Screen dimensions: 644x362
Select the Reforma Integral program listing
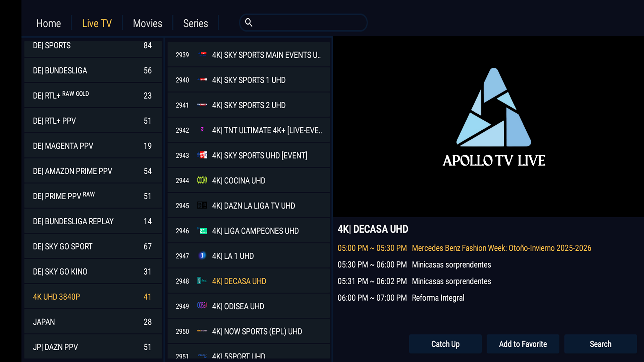point(438,298)
